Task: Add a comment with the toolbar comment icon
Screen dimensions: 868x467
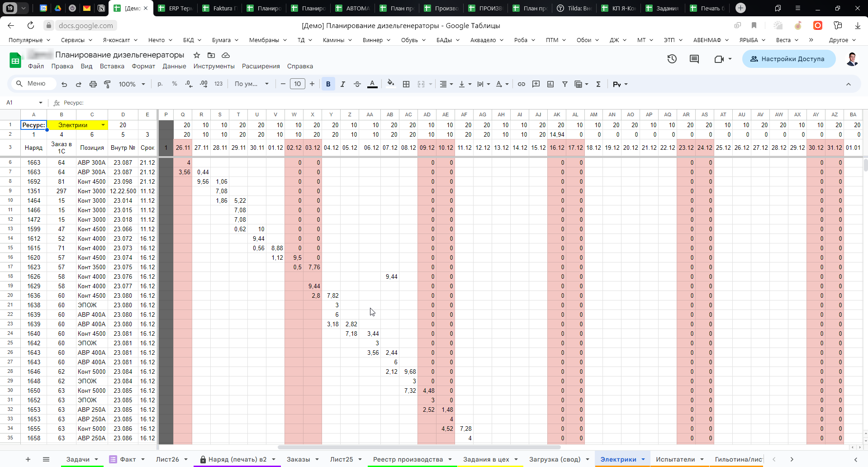Action: coord(536,84)
